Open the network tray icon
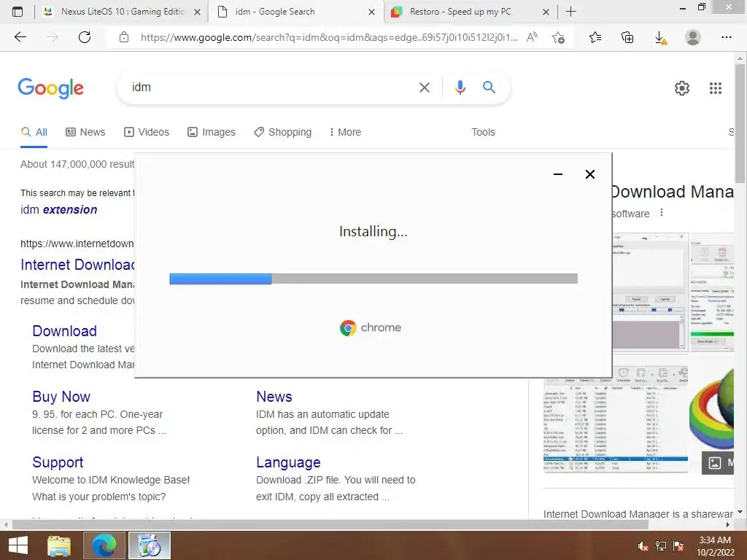 (661, 546)
